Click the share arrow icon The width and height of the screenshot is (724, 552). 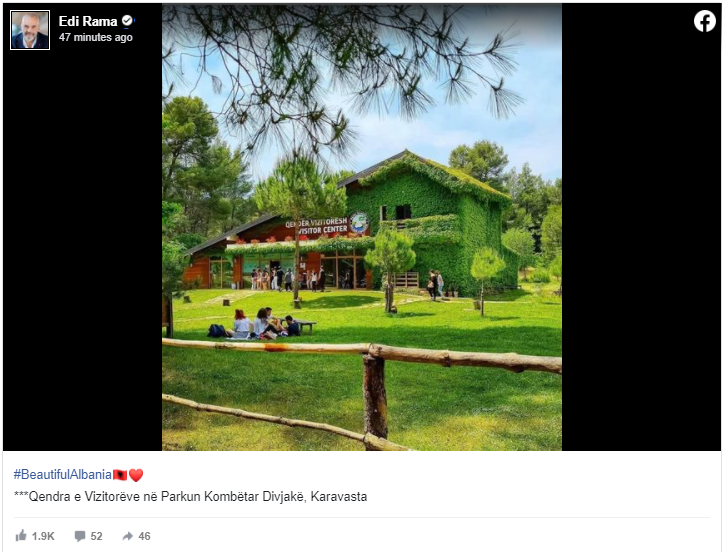coord(127,536)
